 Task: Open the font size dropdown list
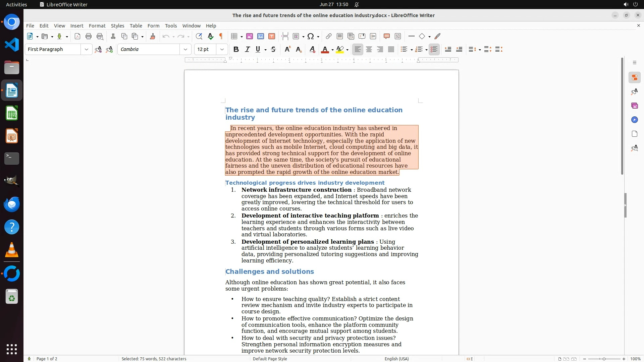[x=222, y=49]
